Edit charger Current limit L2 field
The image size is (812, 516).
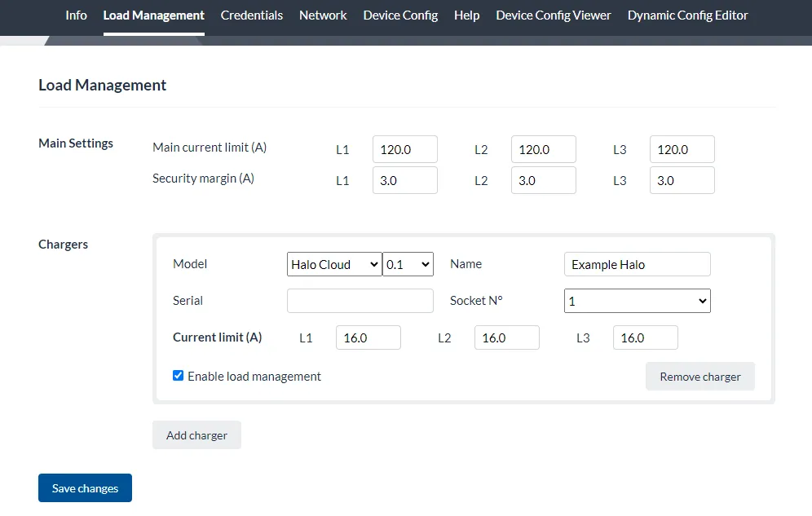[507, 337]
